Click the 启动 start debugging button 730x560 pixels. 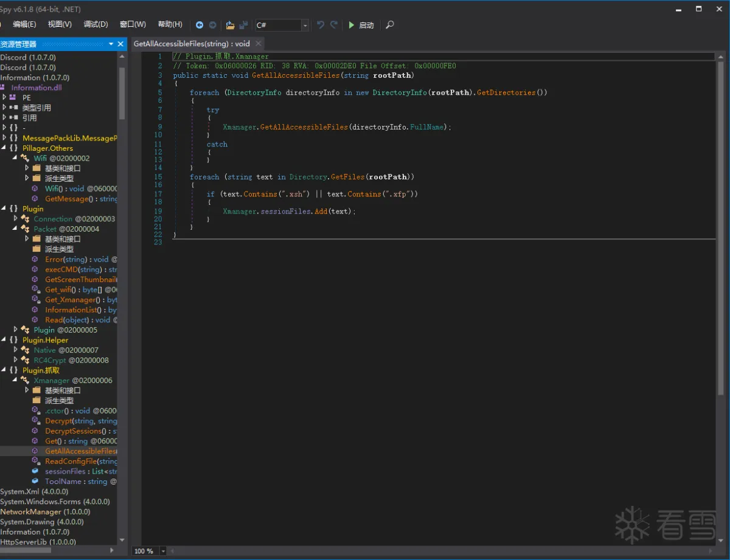(x=361, y=25)
